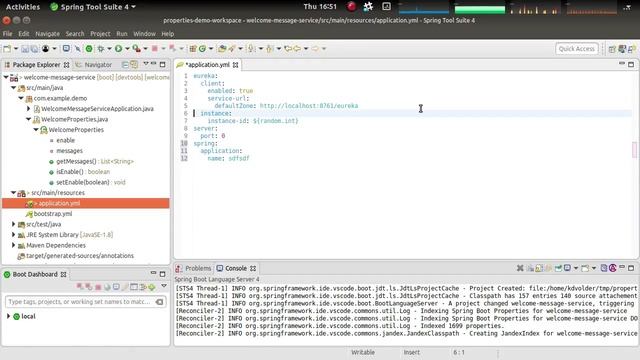Click Open Console icon in Boot Dashboard

(x=116, y=287)
